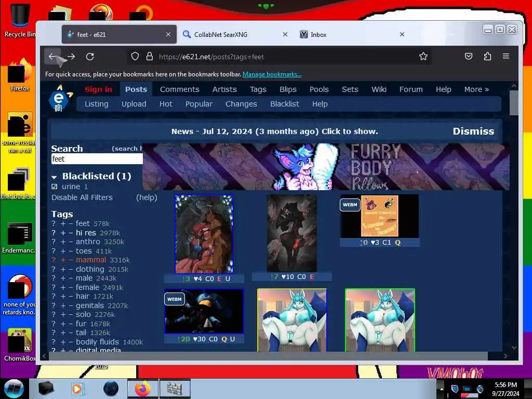Click the 'fur' tag link
The image size is (532, 399).
pyautogui.click(x=81, y=324)
